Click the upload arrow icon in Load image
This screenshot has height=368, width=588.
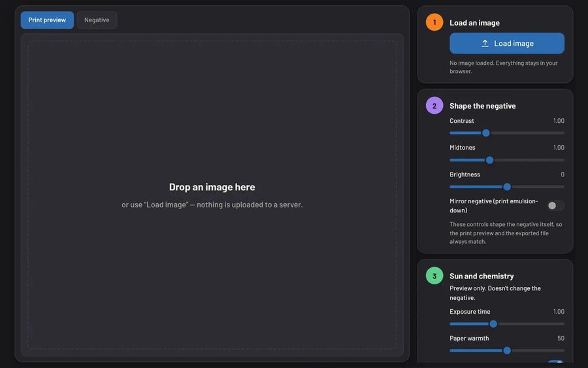[485, 44]
